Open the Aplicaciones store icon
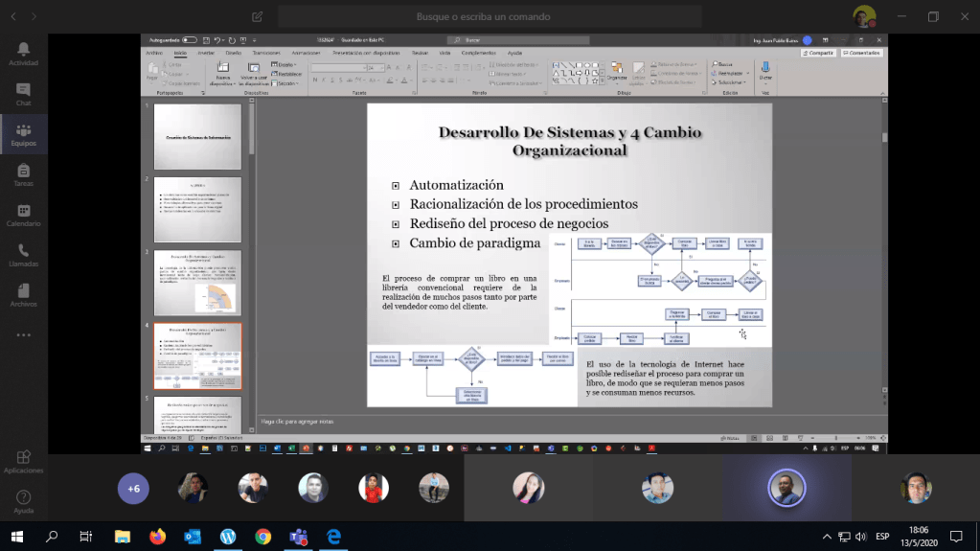Image resolution: width=980 pixels, height=551 pixels. click(23, 462)
